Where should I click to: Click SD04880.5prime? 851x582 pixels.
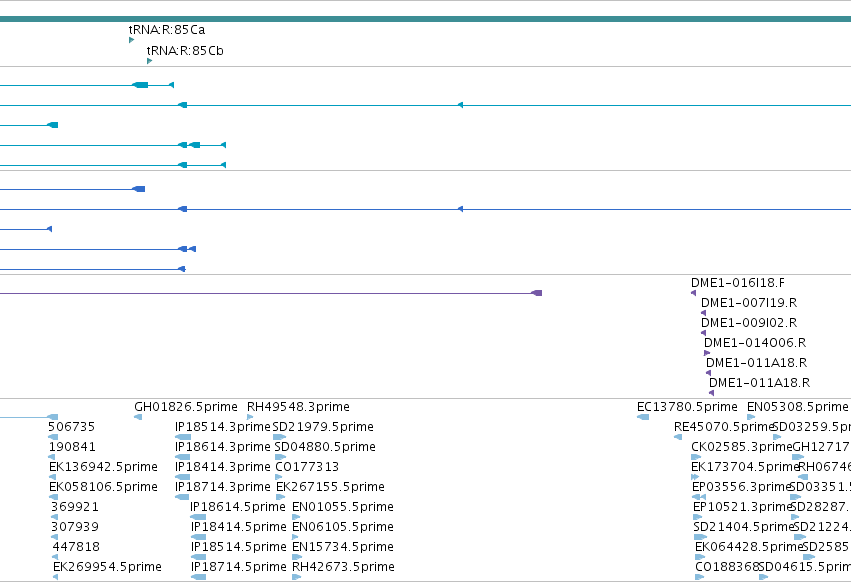click(x=325, y=447)
